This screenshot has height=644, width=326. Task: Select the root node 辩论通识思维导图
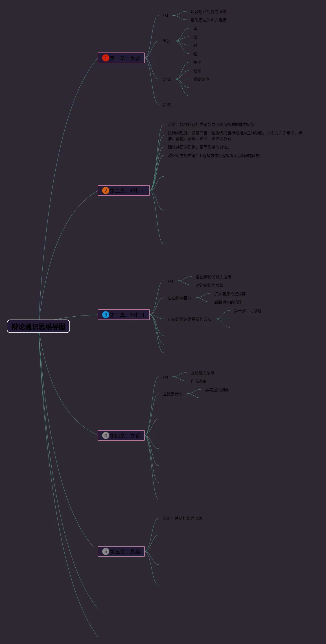click(x=38, y=327)
